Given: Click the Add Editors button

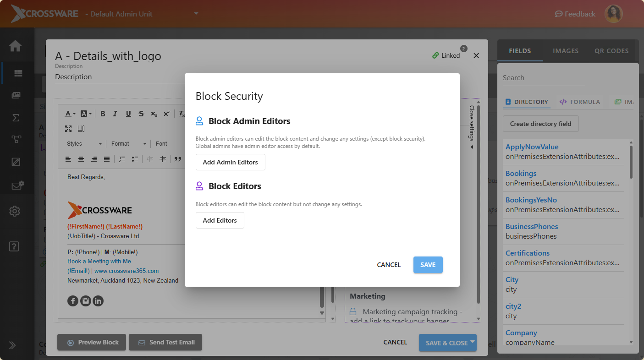Looking at the screenshot, I should [220, 220].
